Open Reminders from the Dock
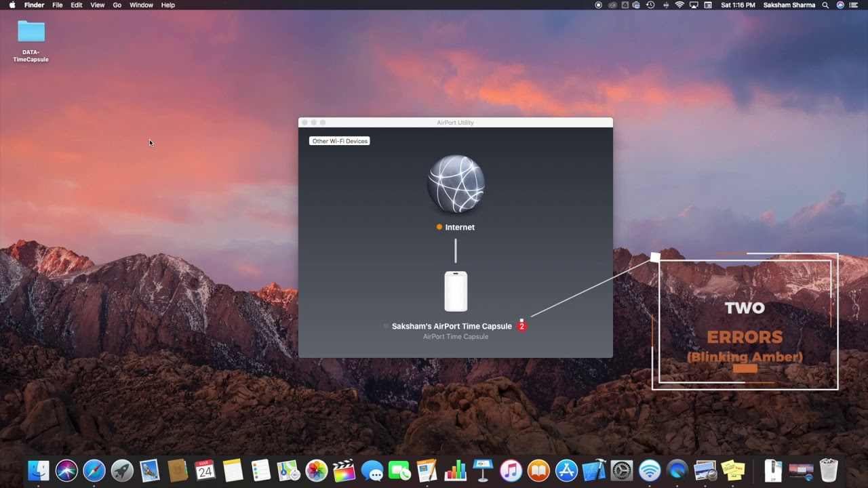This screenshot has width=868, height=488. pyautogui.click(x=261, y=470)
